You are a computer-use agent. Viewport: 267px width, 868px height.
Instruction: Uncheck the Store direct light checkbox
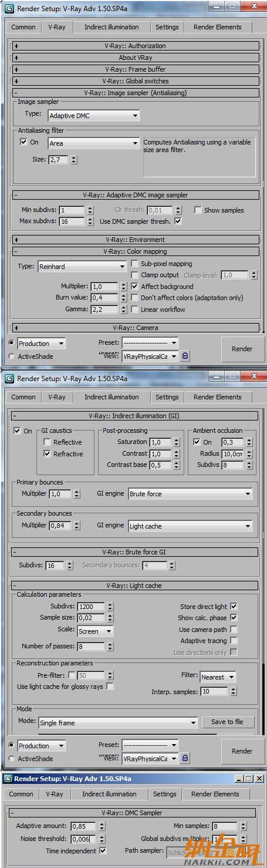(x=234, y=606)
